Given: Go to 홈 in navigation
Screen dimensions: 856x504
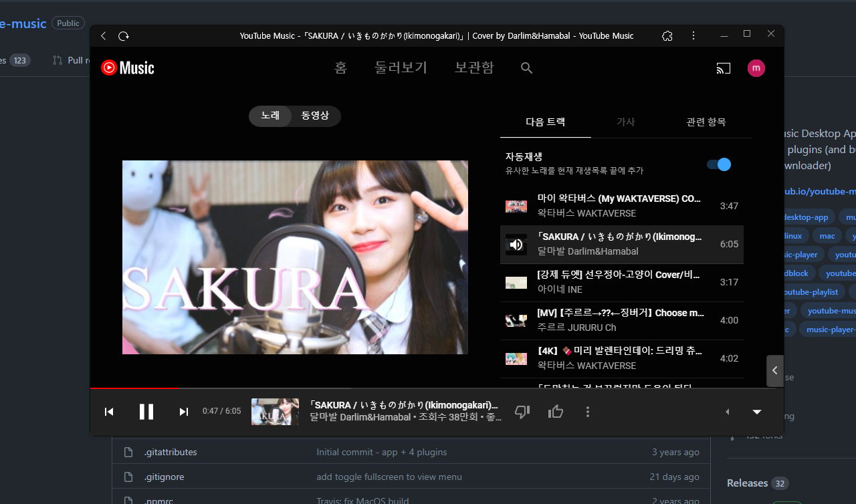Looking at the screenshot, I should (341, 68).
